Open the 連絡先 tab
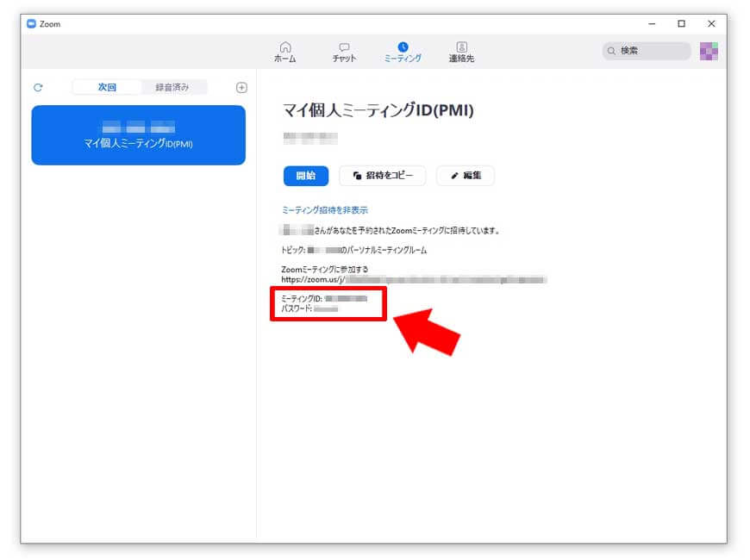Image resolution: width=750 pixels, height=560 pixels. pos(461,53)
